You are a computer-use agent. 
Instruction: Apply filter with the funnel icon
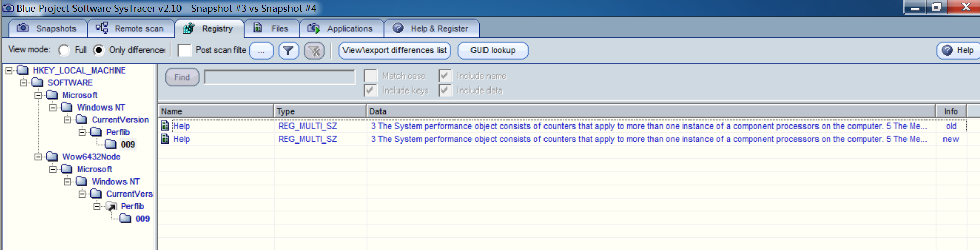coord(288,50)
